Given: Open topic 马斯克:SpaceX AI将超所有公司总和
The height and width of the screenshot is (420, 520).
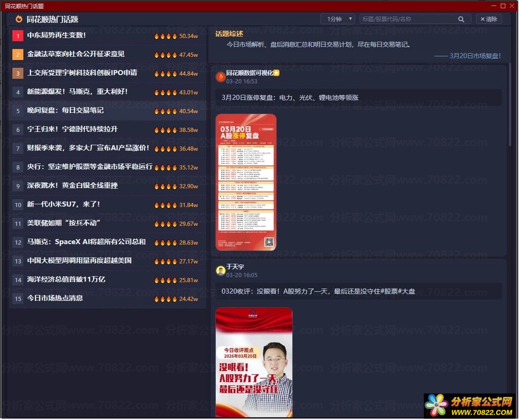Looking at the screenshot, I should (x=87, y=242).
